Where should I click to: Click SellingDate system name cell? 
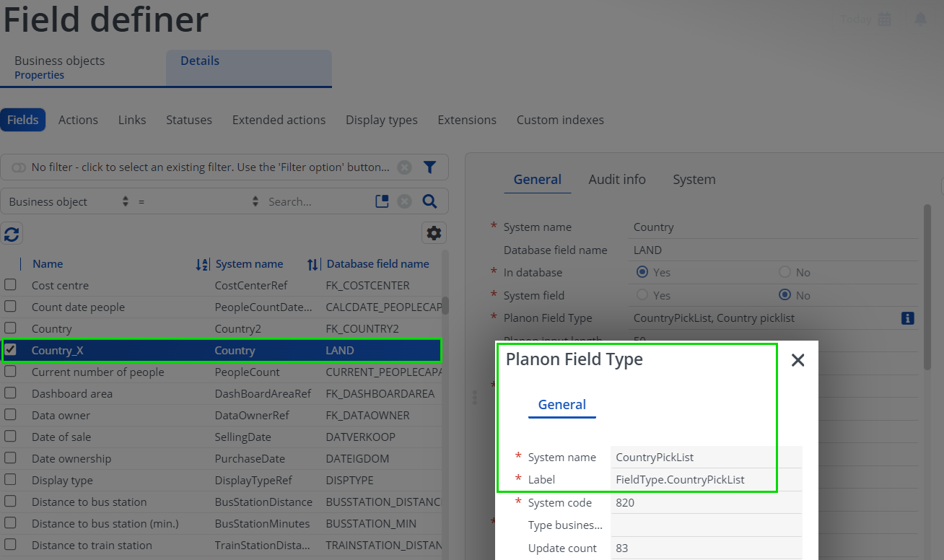243,437
